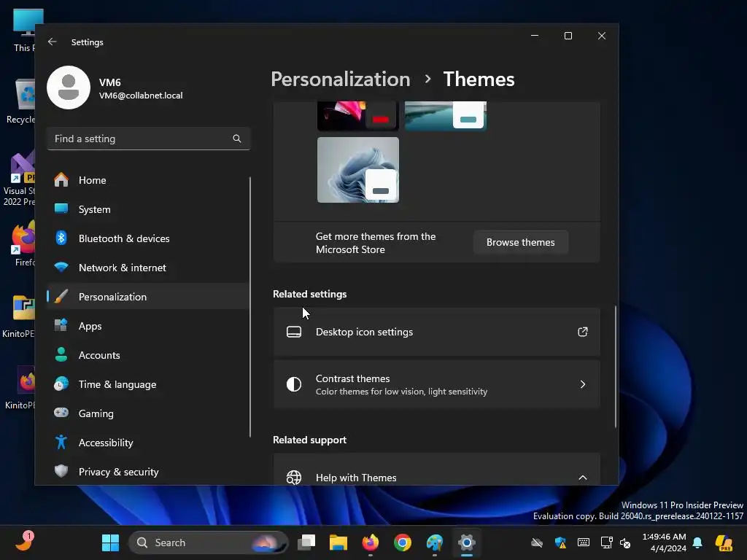Open Desktop icon settings
Image resolution: width=747 pixels, height=560 pixels.
point(436,332)
